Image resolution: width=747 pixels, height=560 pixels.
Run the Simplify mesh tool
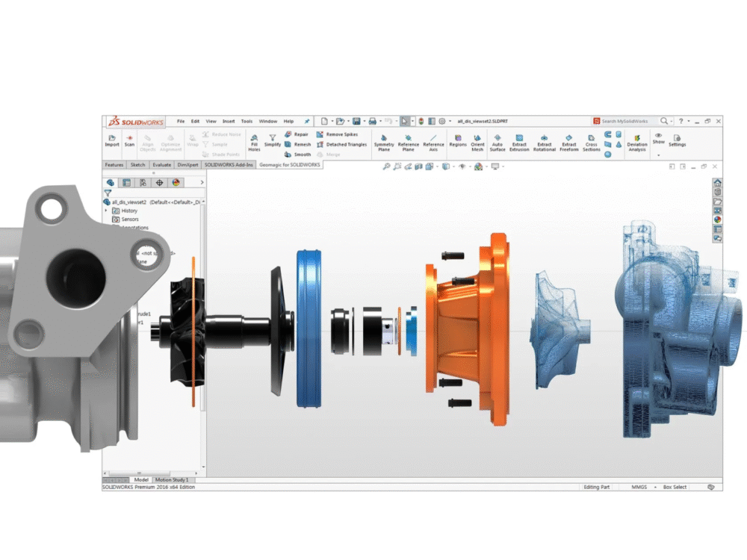coord(273,140)
